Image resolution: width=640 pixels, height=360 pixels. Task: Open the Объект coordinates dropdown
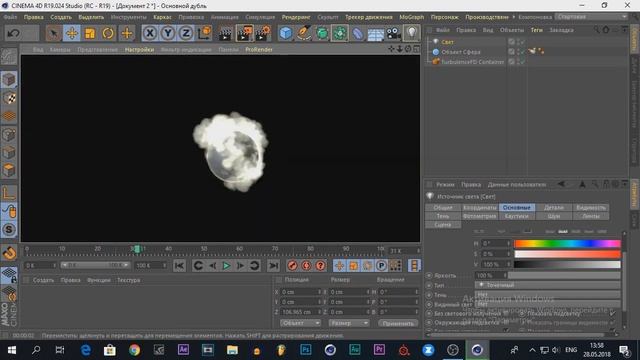tap(300, 323)
